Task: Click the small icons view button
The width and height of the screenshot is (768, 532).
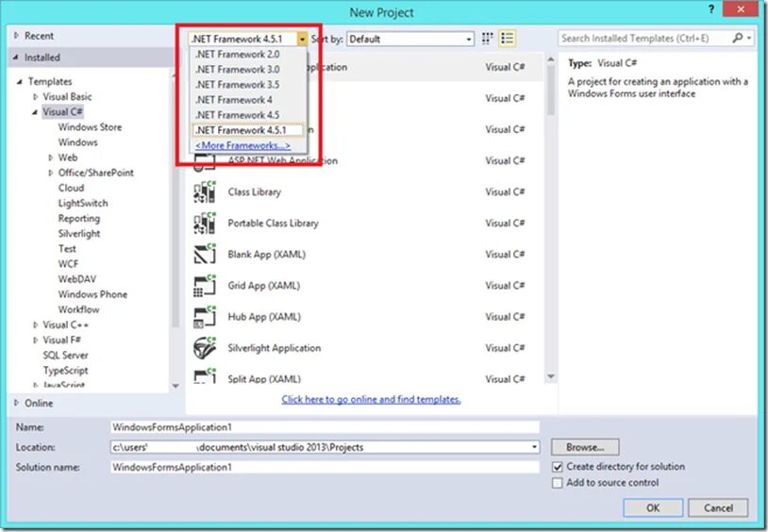Action: tap(487, 39)
